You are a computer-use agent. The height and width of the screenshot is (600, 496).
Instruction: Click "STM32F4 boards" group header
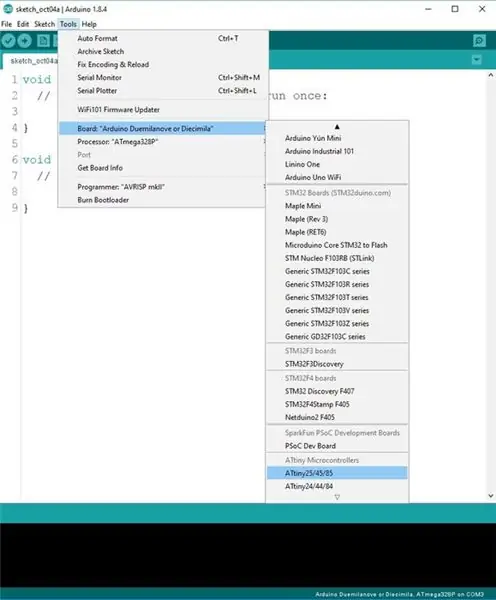(310, 378)
